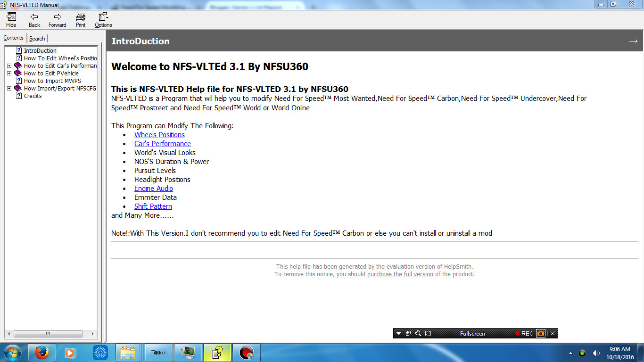Select the Contents tab
Screen dimensions: 644x362
tap(14, 38)
